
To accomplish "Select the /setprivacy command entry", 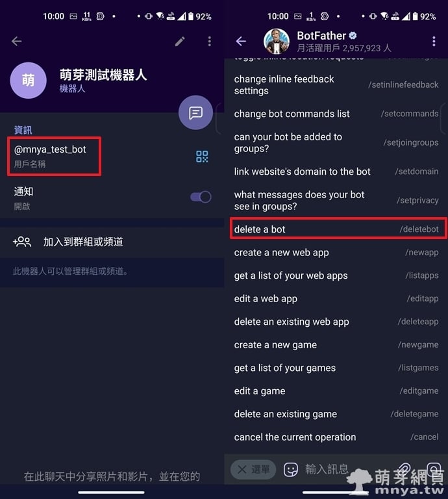I will (x=336, y=200).
